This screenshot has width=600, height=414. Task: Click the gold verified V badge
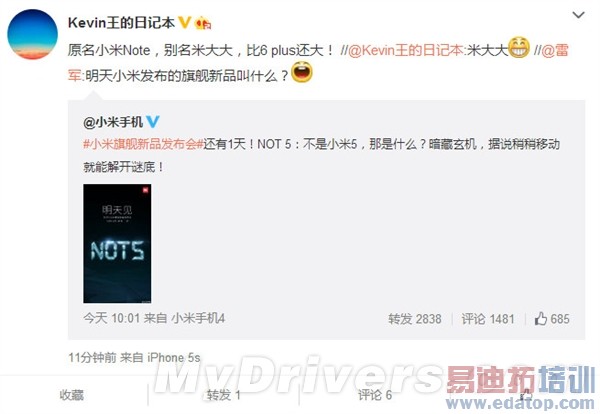coord(184,23)
